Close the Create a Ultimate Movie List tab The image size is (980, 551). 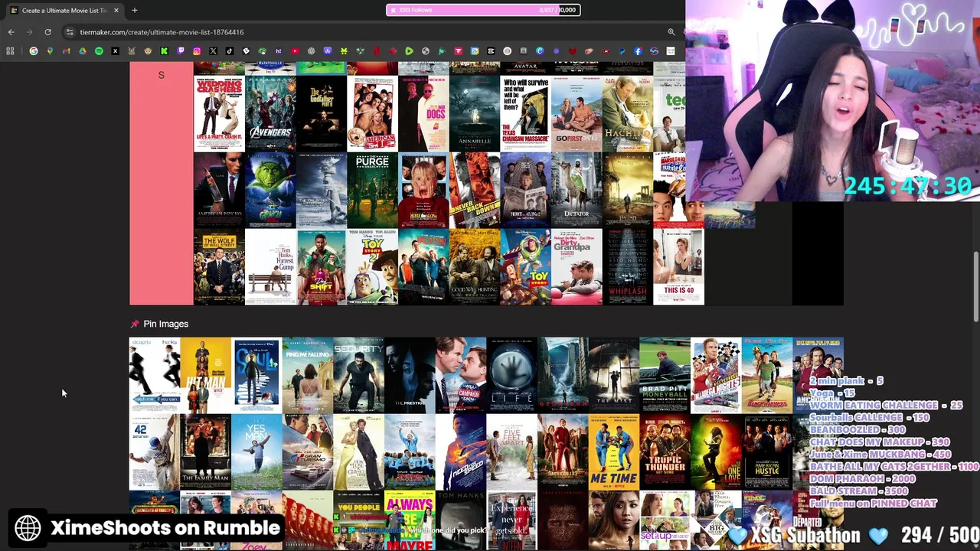pyautogui.click(x=116, y=10)
